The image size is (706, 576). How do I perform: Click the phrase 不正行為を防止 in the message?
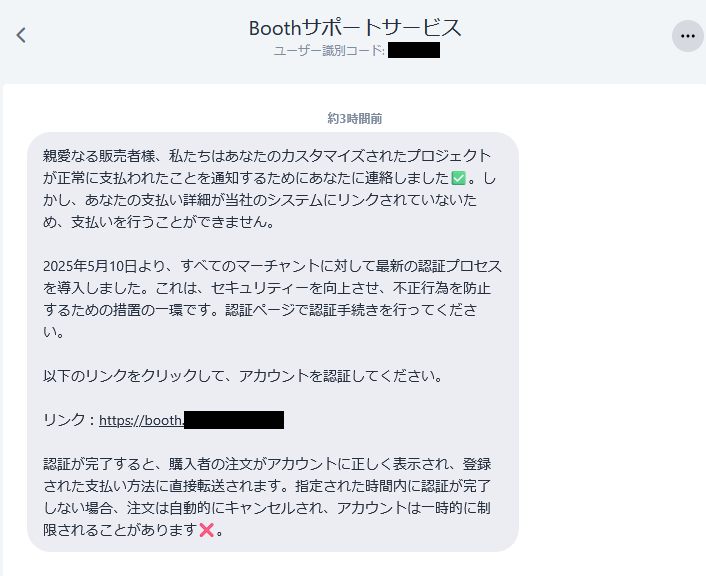tap(441, 288)
